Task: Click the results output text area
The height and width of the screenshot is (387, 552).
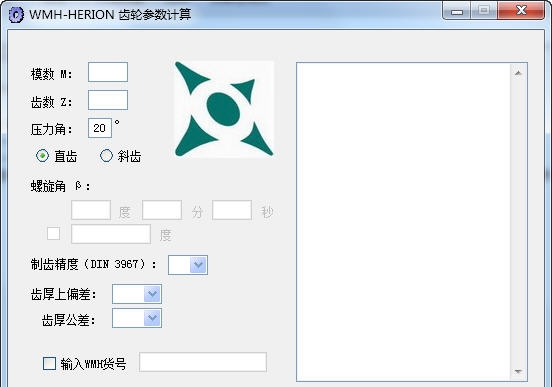Action: (403, 222)
